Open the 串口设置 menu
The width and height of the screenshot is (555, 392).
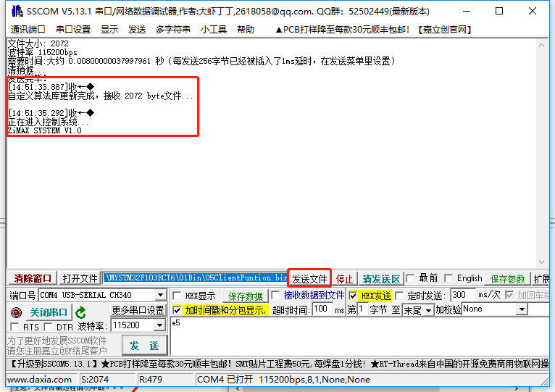coord(73,29)
